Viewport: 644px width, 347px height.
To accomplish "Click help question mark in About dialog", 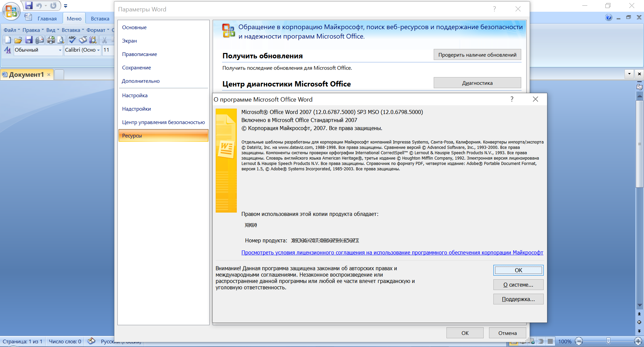I will coord(512,99).
